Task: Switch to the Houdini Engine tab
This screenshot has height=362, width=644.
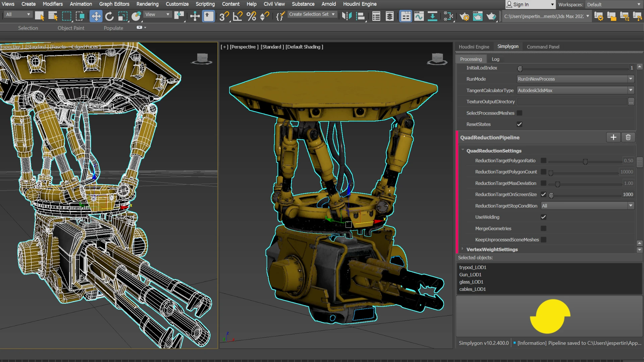Action: (x=474, y=46)
